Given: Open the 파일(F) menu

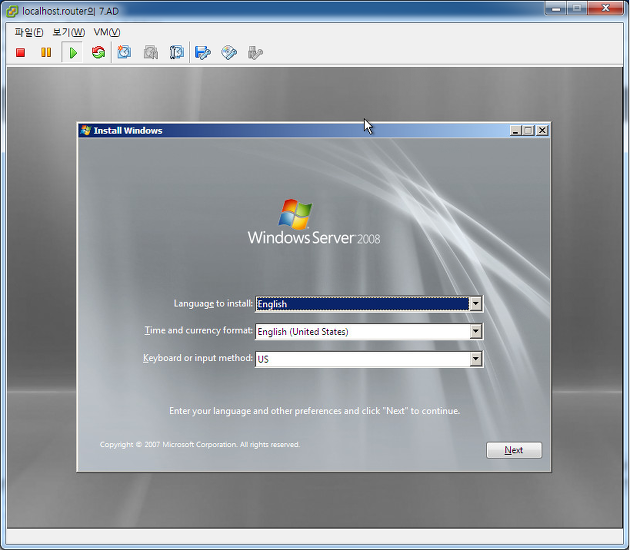Looking at the screenshot, I should pyautogui.click(x=29, y=32).
